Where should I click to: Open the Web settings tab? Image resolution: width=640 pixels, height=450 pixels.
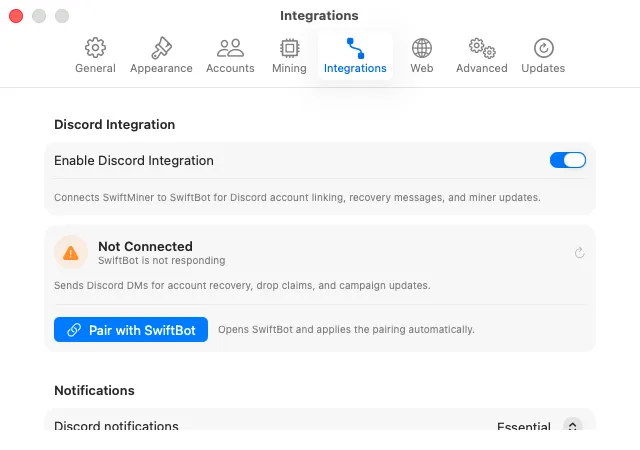click(x=422, y=56)
